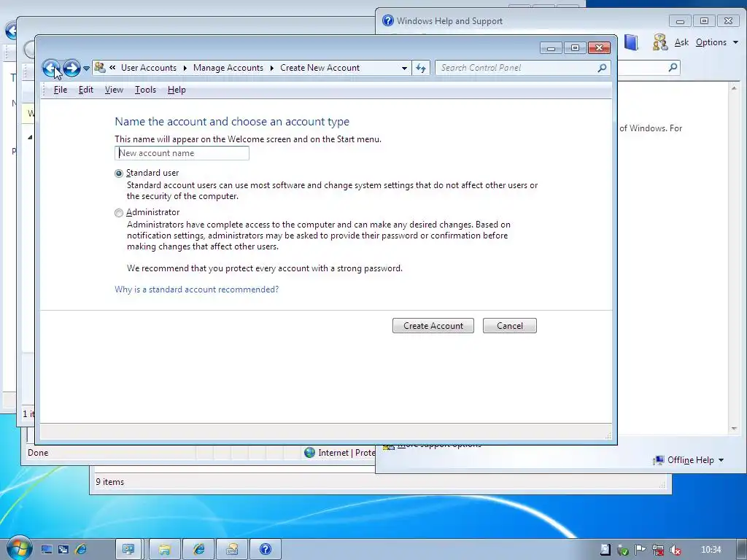Switch to Windows Explorer folder taskbar button

point(164,550)
